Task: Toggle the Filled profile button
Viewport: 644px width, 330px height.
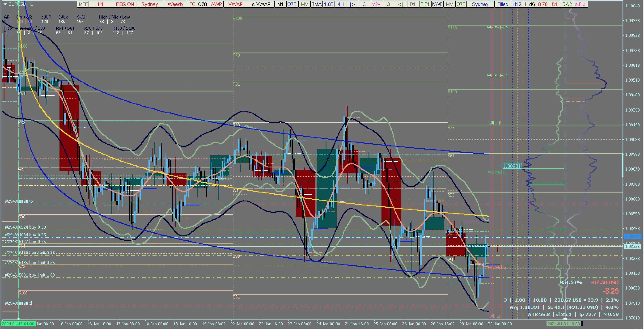Action: click(x=502, y=4)
